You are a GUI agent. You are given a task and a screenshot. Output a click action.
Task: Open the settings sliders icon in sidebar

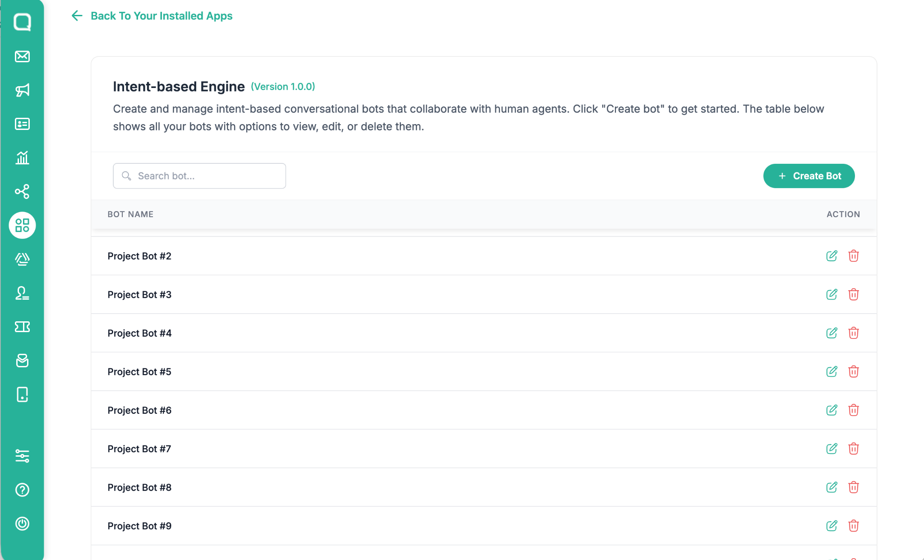[x=22, y=456]
